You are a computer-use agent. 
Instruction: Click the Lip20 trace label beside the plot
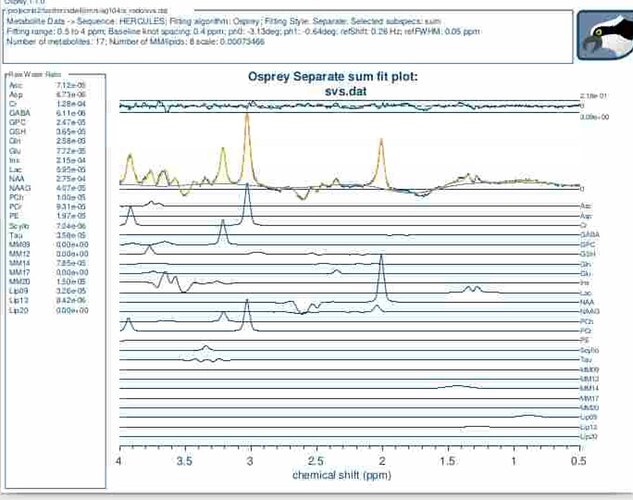pyautogui.click(x=589, y=436)
